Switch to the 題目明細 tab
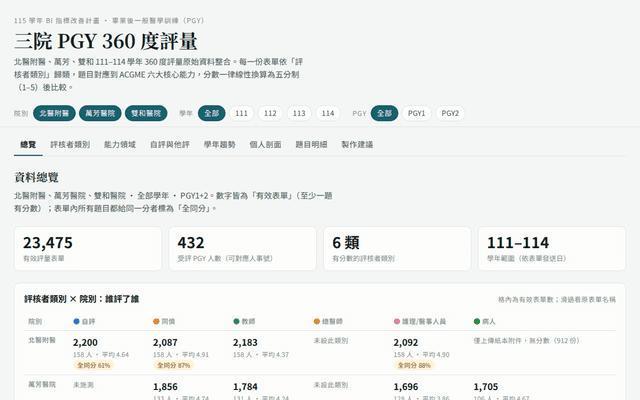Screen dimensions: 640x400 coord(311,144)
